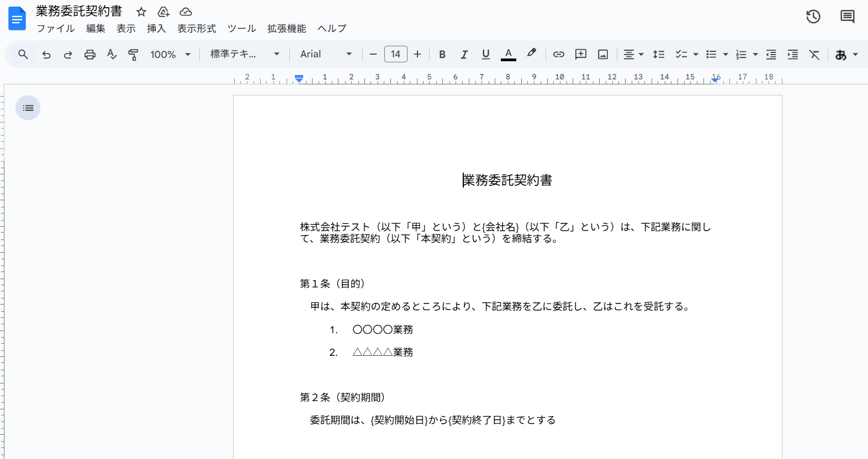The width and height of the screenshot is (868, 459).
Task: Show the document outline sidebar
Action: [28, 108]
